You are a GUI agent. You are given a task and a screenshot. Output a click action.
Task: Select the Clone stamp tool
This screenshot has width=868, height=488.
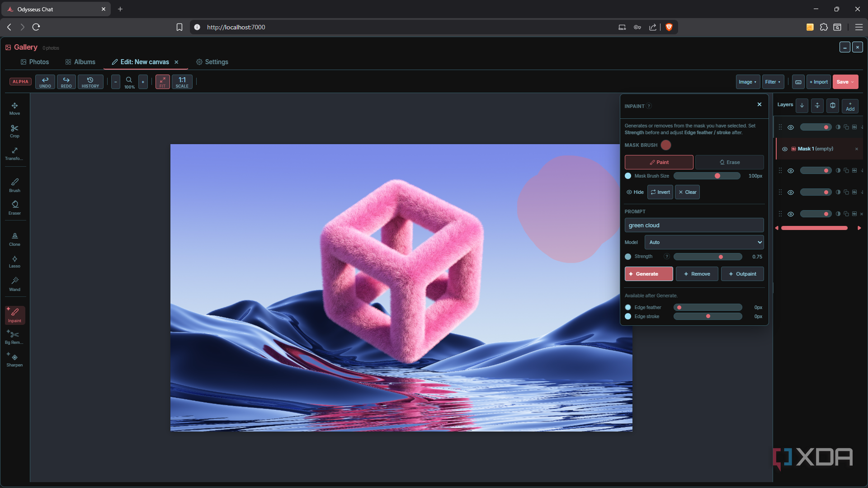click(14, 239)
